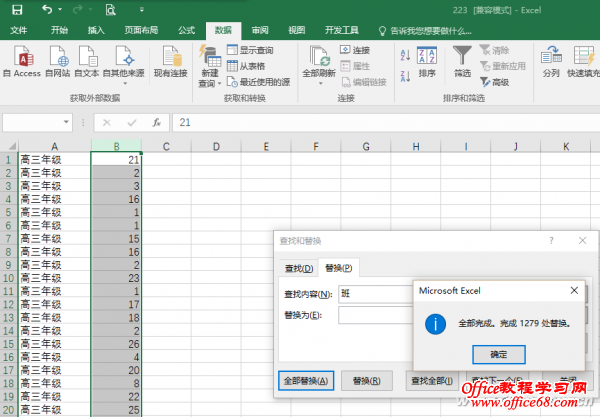Screen dimensions: 600x417
Task: Click Show Queries (显示查询) option
Action: (x=251, y=50)
